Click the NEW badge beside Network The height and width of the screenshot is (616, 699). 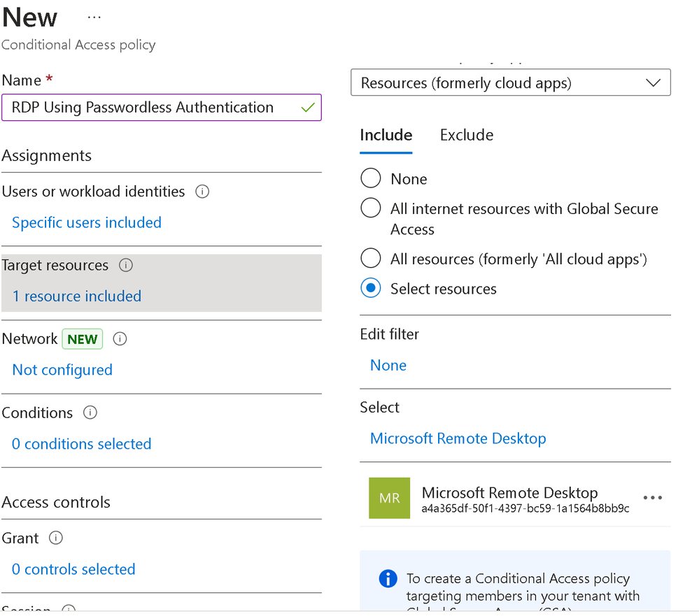pyautogui.click(x=83, y=339)
